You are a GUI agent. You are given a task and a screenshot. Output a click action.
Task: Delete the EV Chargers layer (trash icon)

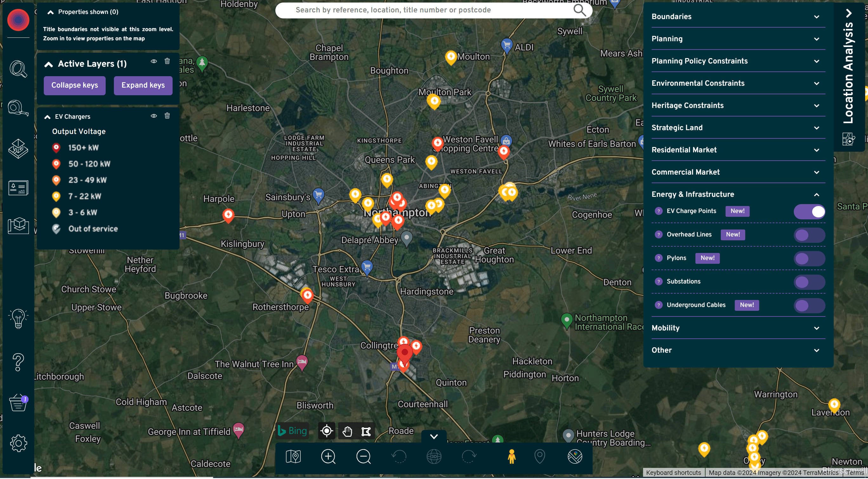[167, 116]
